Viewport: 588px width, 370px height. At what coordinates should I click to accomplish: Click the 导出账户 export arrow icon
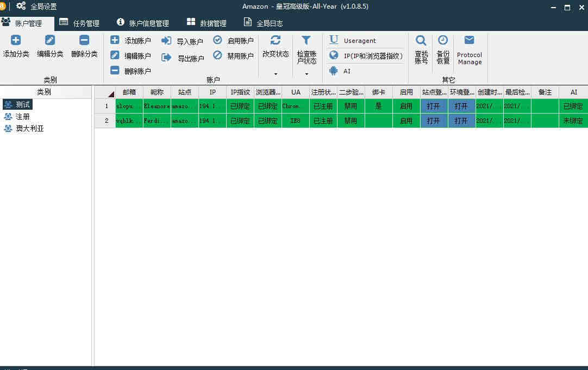(x=166, y=58)
